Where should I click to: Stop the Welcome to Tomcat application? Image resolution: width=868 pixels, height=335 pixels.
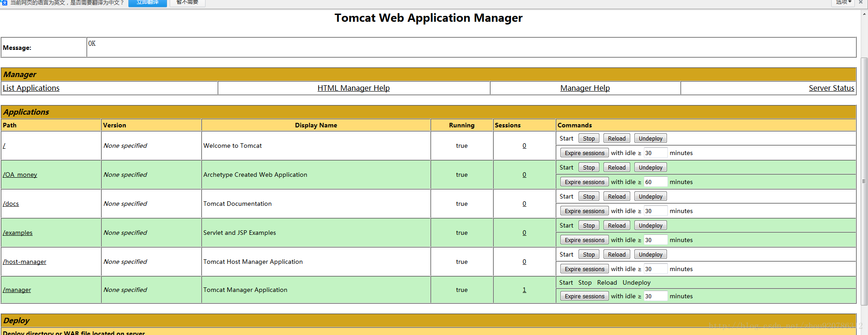(x=589, y=138)
